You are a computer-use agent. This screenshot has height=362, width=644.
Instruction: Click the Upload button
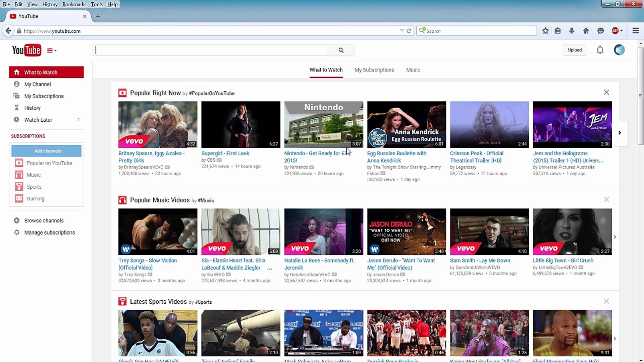(x=575, y=50)
